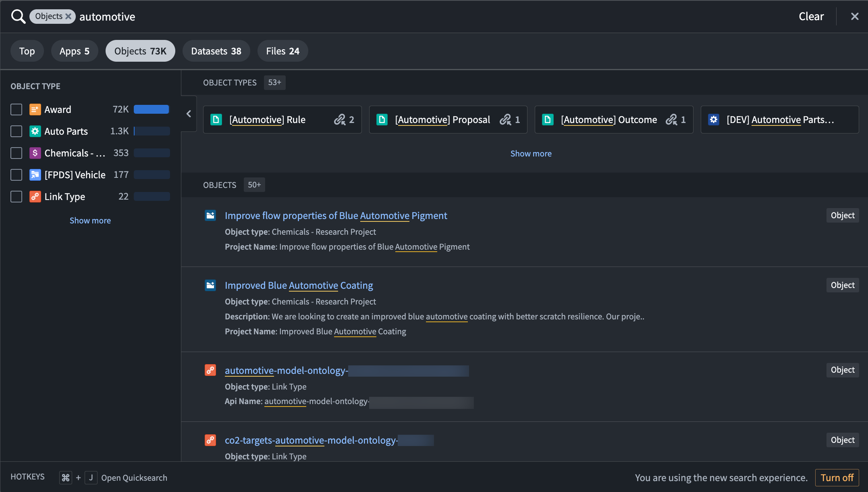Switch to the Files 24 tab

click(x=282, y=51)
